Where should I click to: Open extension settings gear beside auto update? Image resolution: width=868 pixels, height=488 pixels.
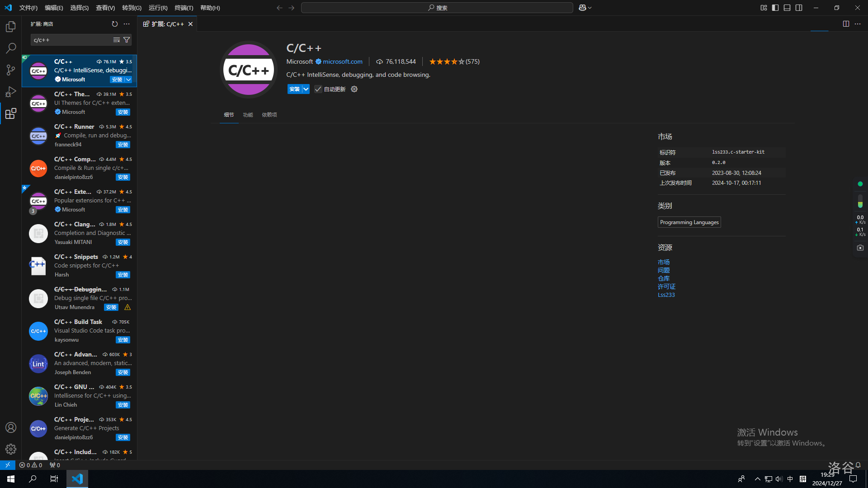tap(354, 89)
